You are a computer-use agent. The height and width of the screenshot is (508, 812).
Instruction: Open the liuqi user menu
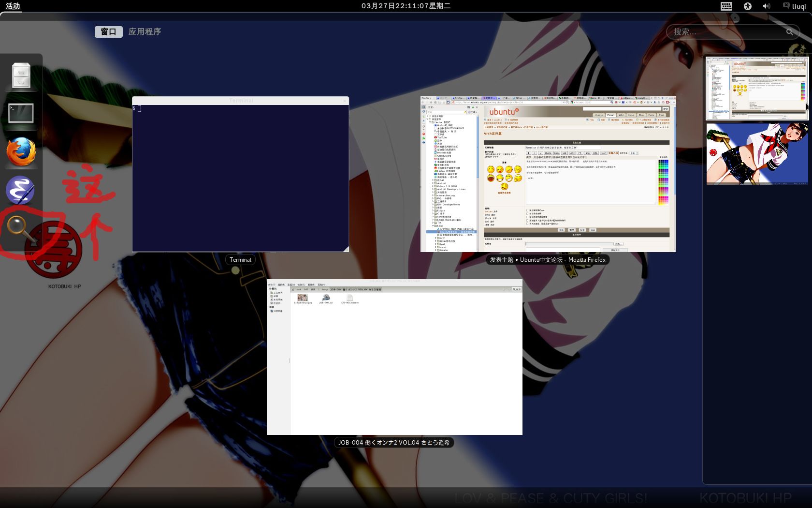[795, 6]
